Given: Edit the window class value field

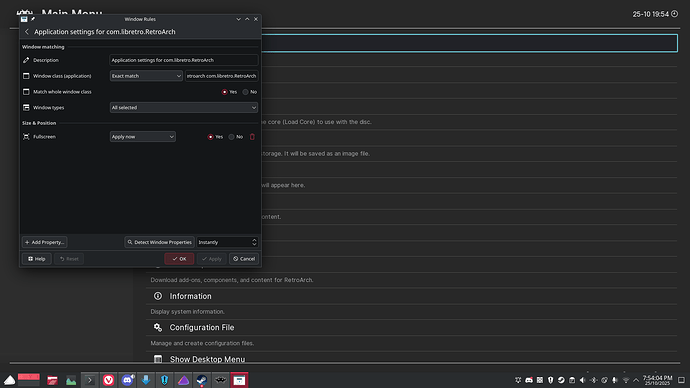Looking at the screenshot, I should (221, 76).
